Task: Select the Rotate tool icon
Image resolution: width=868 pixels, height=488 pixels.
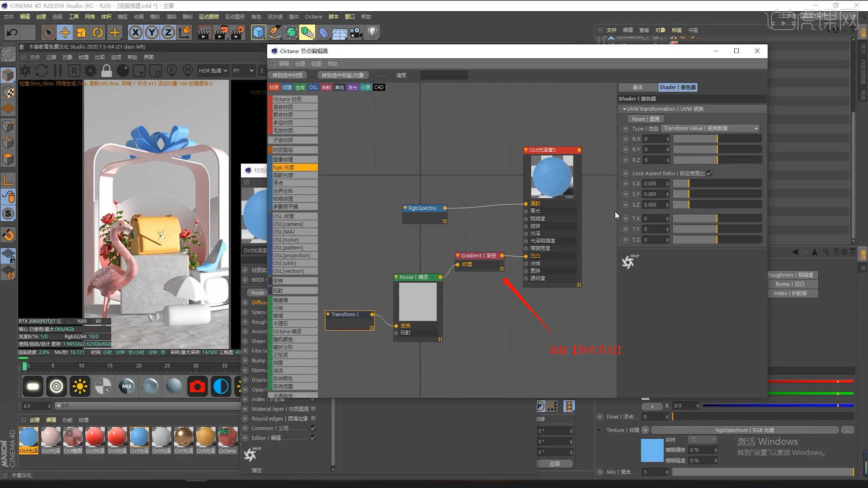Action: pos(98,33)
